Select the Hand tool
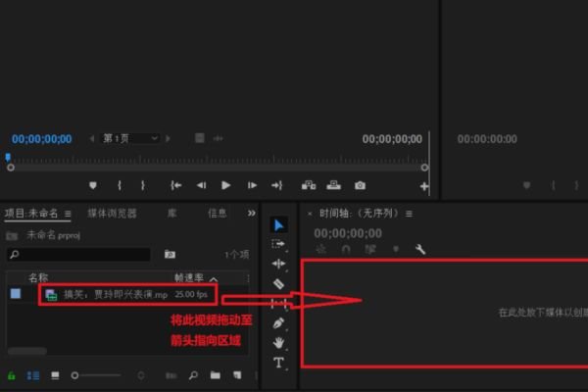Screen dimensions: 588x392 point(278,342)
